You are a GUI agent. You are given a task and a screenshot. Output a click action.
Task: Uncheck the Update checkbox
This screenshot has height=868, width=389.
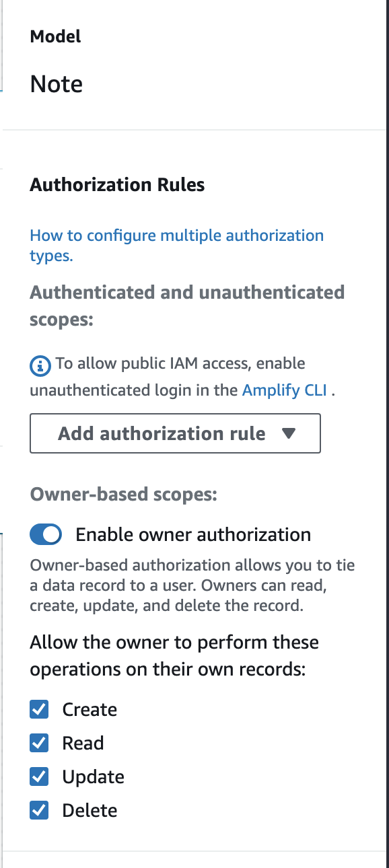coord(40,776)
